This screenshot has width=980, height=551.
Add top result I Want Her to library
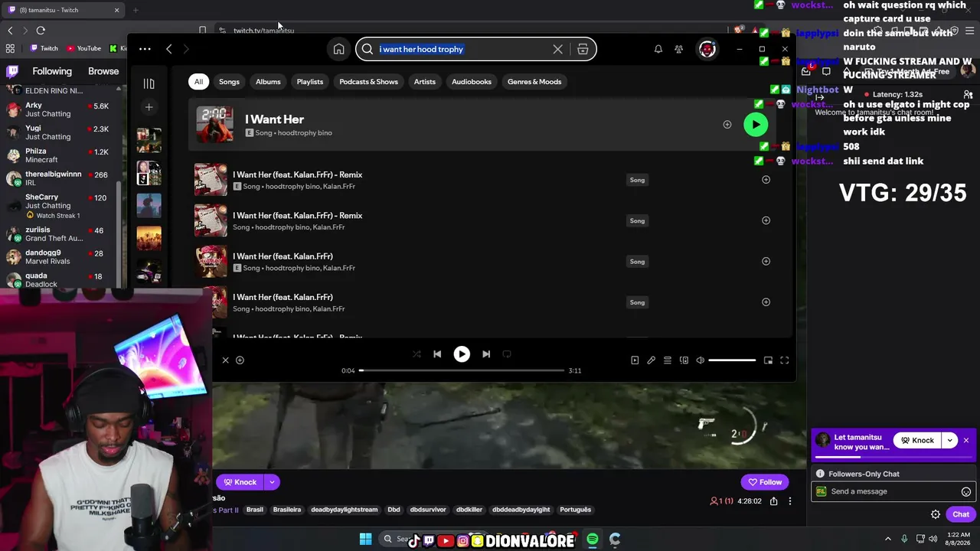click(727, 124)
